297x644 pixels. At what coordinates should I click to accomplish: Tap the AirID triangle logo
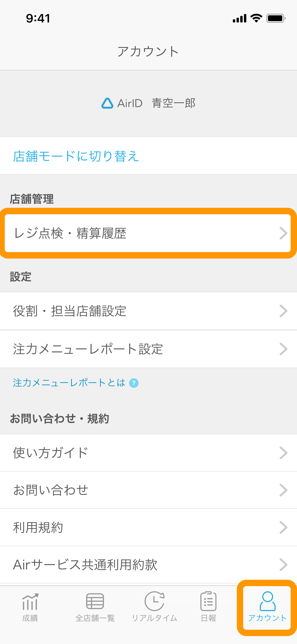tap(107, 103)
